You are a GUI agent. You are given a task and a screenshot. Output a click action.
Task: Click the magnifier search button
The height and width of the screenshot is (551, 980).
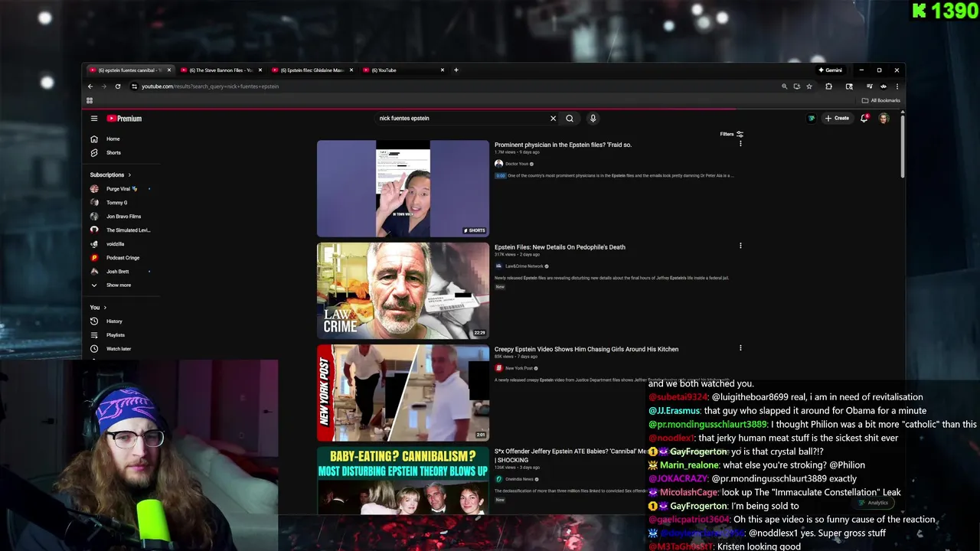coord(570,119)
